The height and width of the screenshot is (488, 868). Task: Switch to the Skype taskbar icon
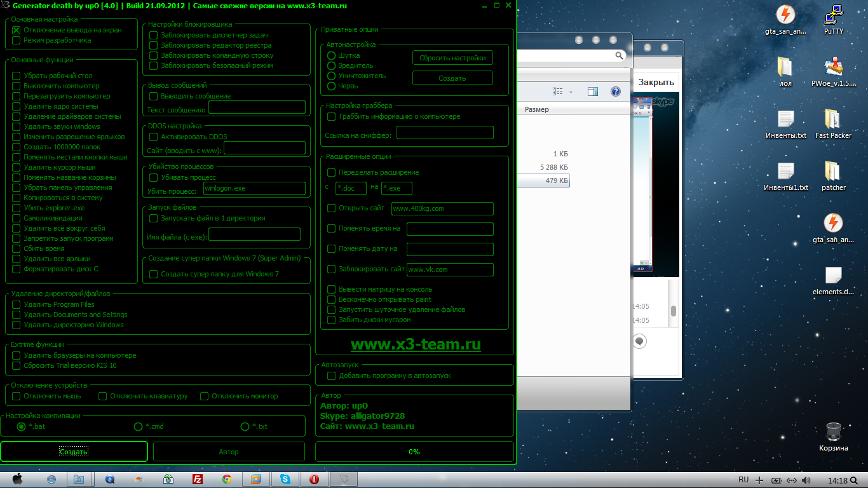[285, 480]
